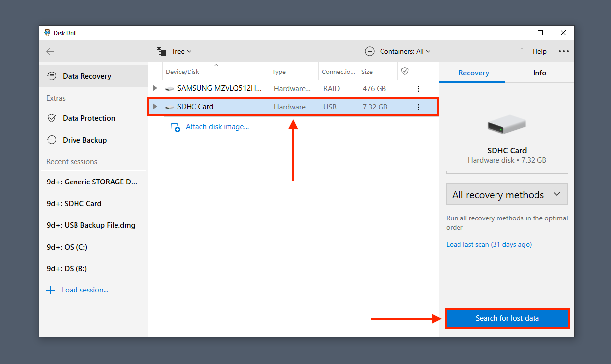The height and width of the screenshot is (364, 611).
Task: Click the Data Protection shield icon
Action: (52, 118)
